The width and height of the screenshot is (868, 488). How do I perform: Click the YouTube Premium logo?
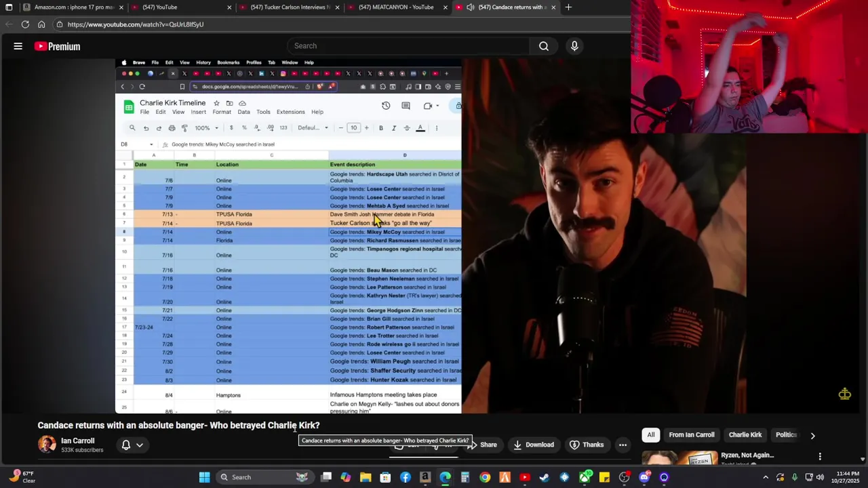point(58,46)
